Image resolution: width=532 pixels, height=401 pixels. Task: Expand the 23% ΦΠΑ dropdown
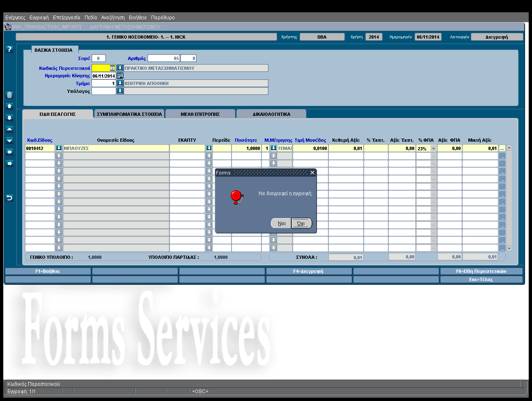pyautogui.click(x=433, y=148)
